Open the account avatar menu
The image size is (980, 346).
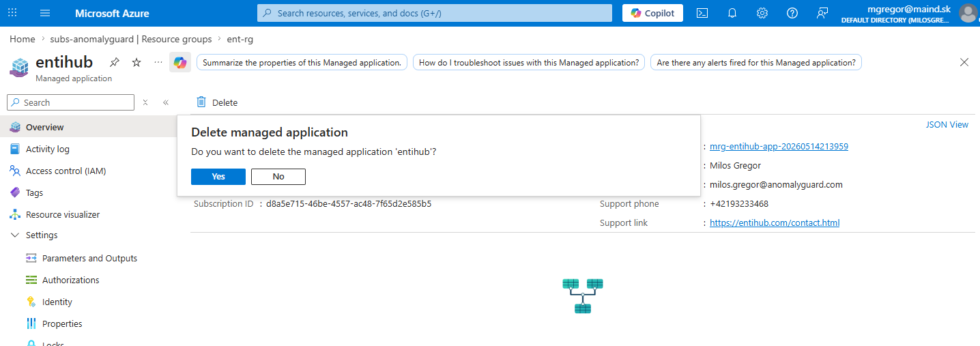tap(968, 13)
